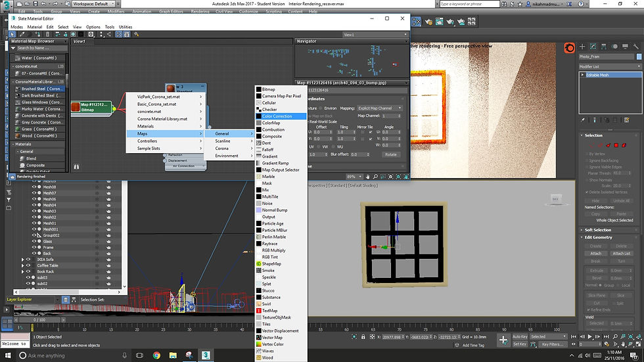This screenshot has width=644, height=362.
Task: Open Utilities menu in Slate Material Editor
Action: [x=126, y=27]
